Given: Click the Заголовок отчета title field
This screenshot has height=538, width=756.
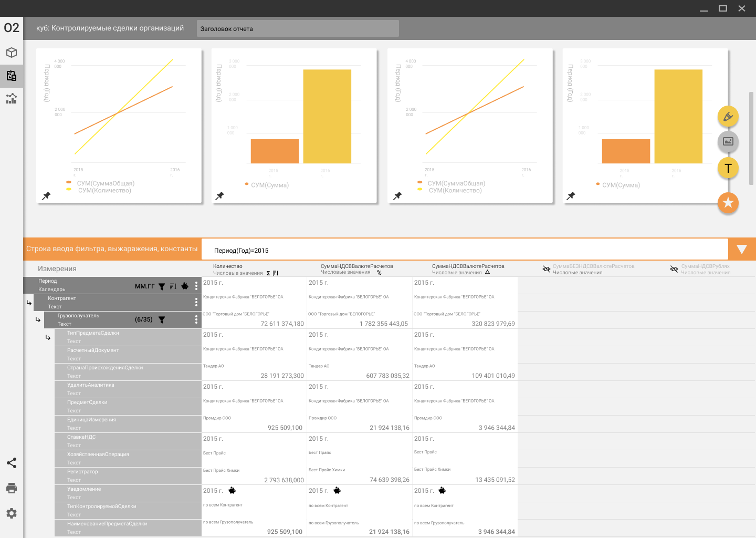Looking at the screenshot, I should click(x=298, y=28).
